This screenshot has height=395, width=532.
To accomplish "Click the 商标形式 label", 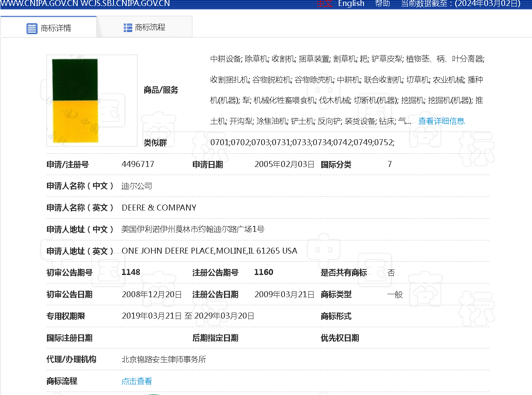I will (336, 316).
